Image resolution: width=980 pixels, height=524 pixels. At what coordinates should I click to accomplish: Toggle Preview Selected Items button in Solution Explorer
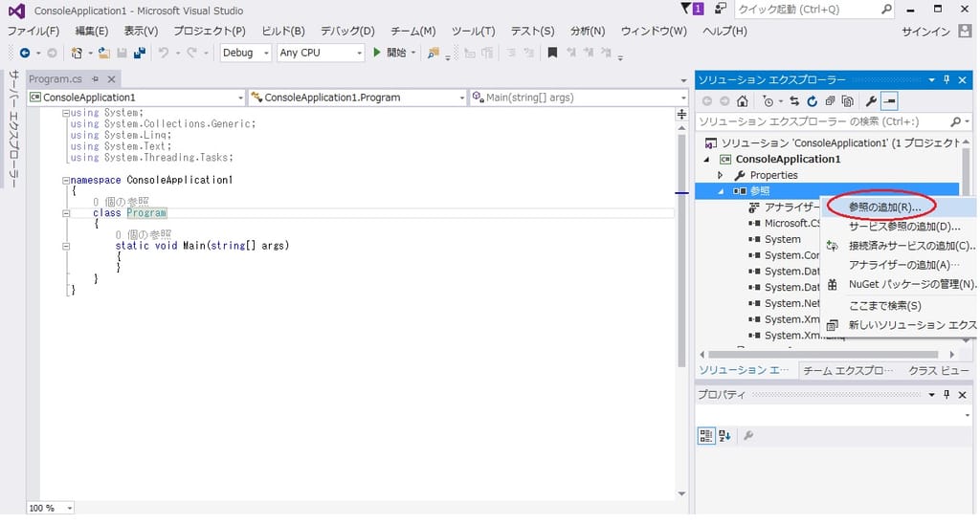(889, 100)
